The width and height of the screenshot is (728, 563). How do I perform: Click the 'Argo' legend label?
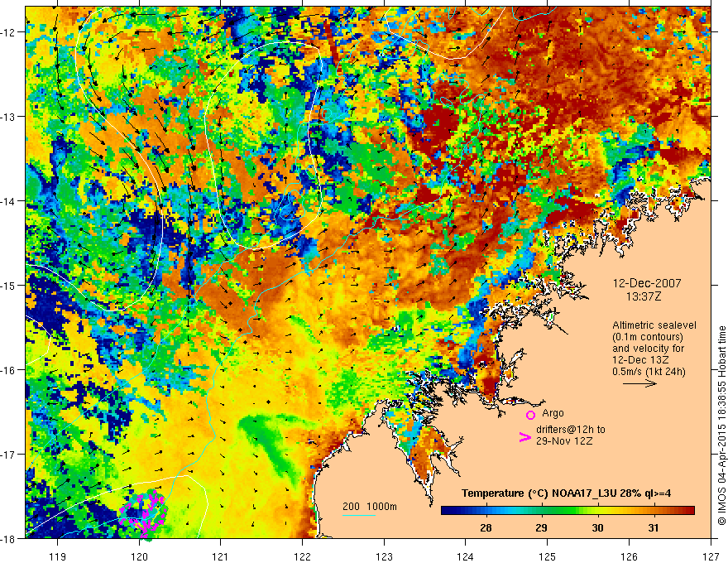pyautogui.click(x=553, y=413)
